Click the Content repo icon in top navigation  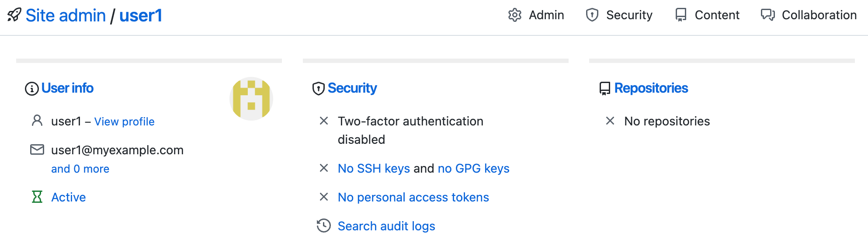(681, 15)
